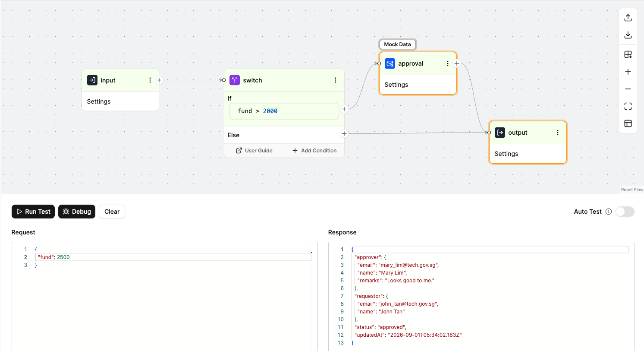Show the Auto Test info tooltip icon

(x=609, y=212)
